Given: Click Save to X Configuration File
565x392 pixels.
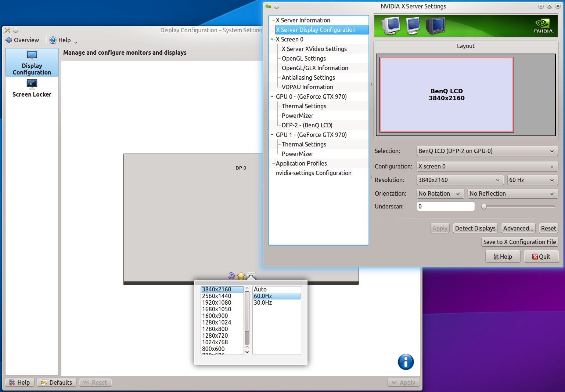Looking at the screenshot, I should pyautogui.click(x=519, y=242).
